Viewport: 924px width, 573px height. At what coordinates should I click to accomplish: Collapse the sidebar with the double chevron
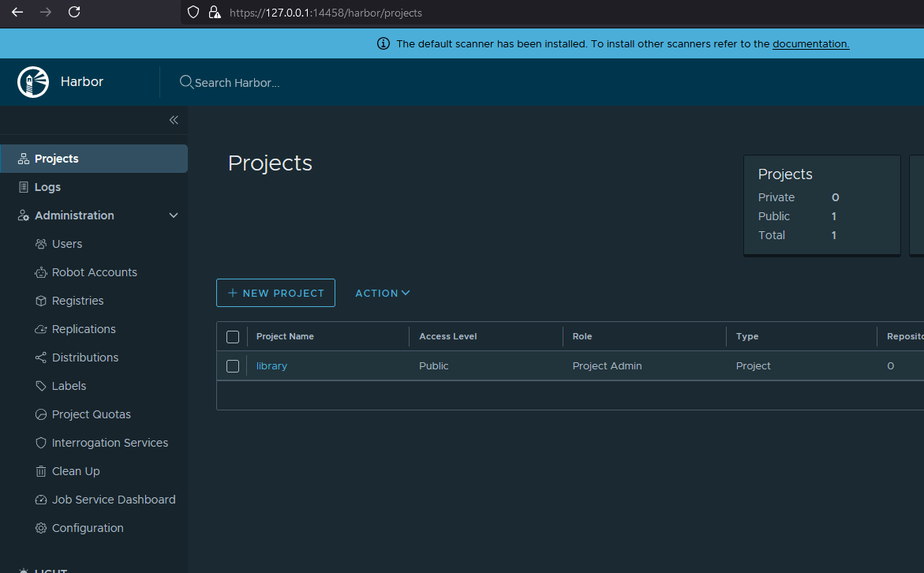coord(174,120)
